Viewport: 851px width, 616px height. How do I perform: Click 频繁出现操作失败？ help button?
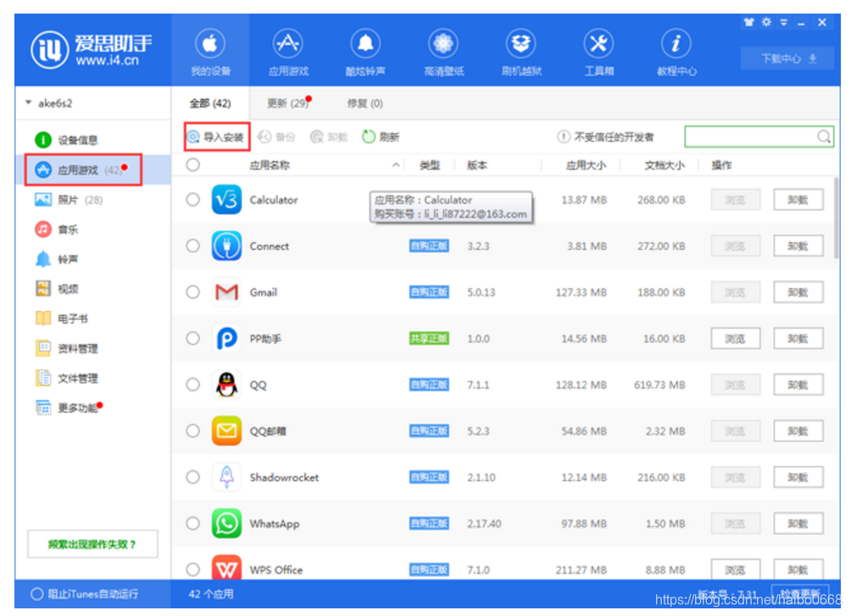point(92,544)
